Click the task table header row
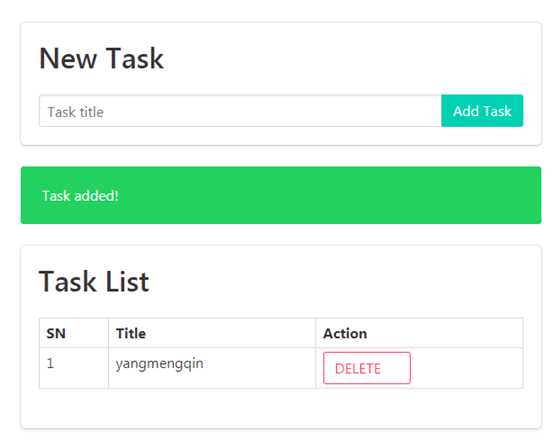The image size is (554, 440). click(x=281, y=333)
